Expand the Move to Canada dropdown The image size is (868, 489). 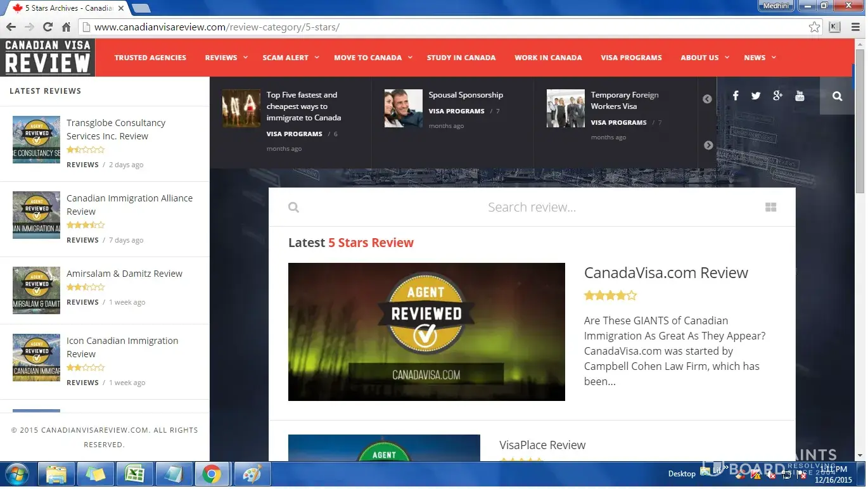(x=373, y=58)
